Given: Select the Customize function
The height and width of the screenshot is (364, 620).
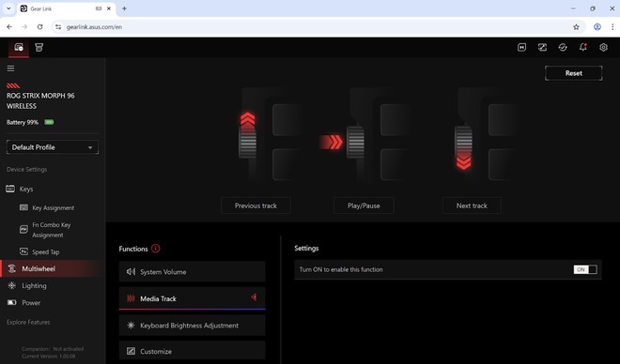Looking at the screenshot, I should 192,351.
